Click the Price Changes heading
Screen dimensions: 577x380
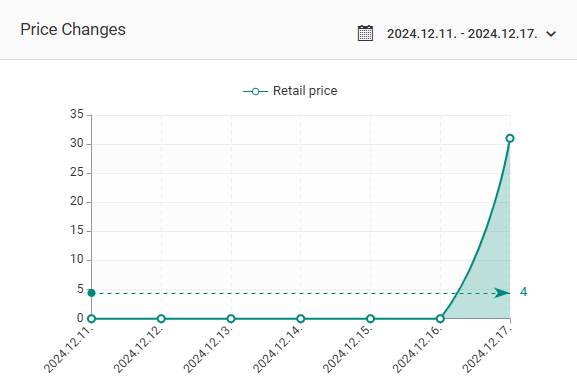[73, 29]
